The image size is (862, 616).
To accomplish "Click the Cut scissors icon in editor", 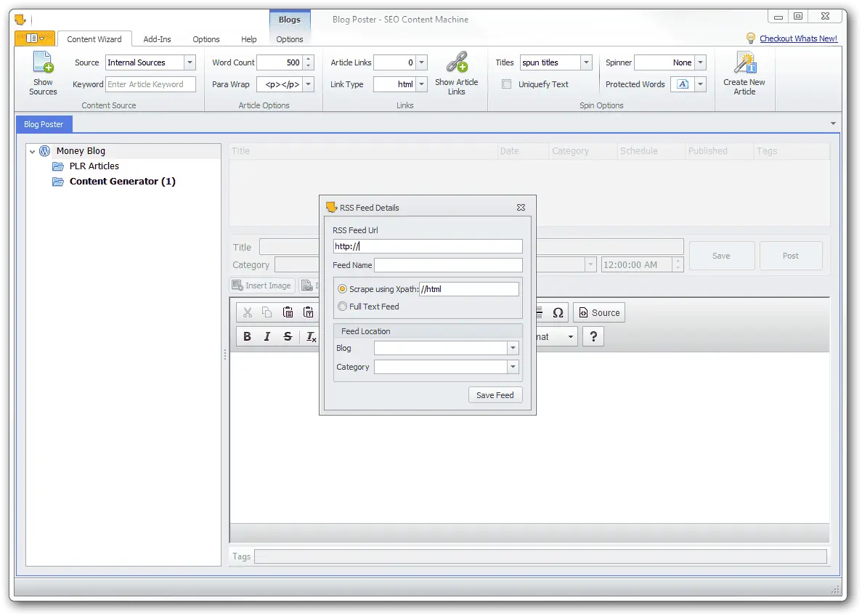I will coord(248,312).
